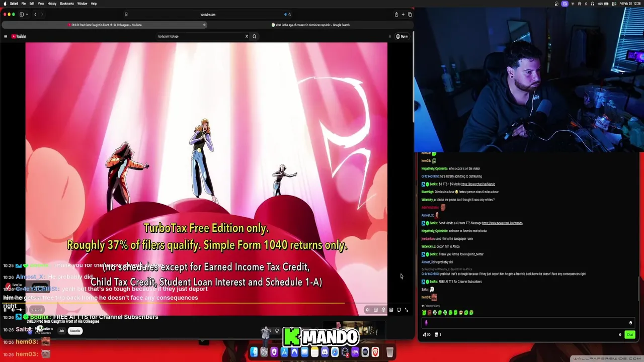Open the Safari Share sheet

396,15
